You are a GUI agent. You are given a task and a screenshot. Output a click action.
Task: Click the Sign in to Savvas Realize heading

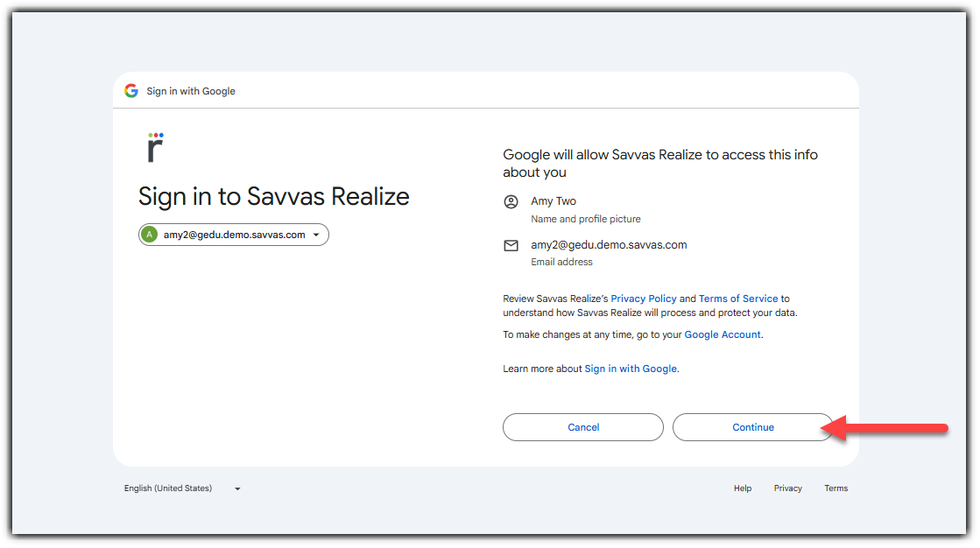[273, 196]
